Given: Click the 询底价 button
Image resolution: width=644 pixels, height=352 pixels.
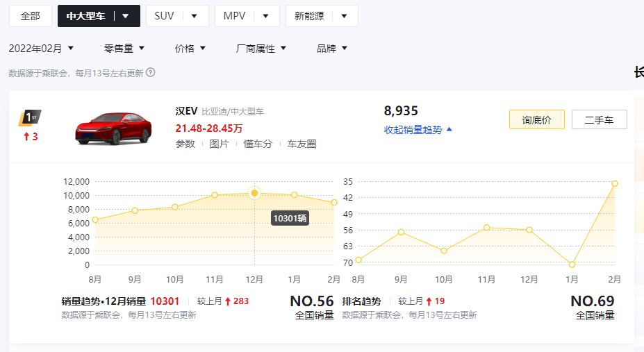Looking at the screenshot, I should (x=537, y=120).
